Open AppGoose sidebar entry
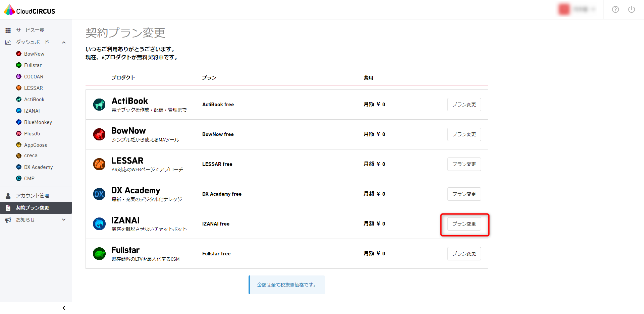 click(x=36, y=145)
